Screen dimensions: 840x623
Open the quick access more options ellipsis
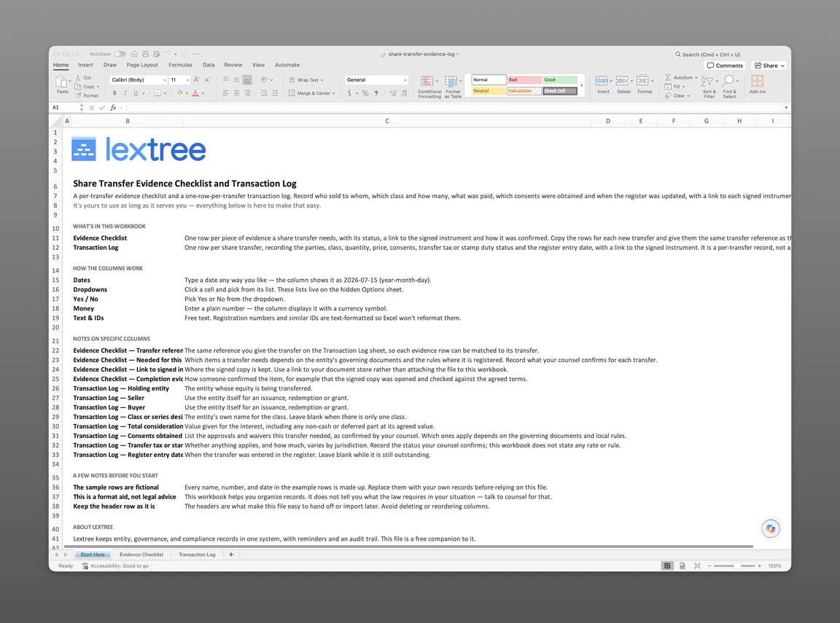pyautogui.click(x=195, y=54)
